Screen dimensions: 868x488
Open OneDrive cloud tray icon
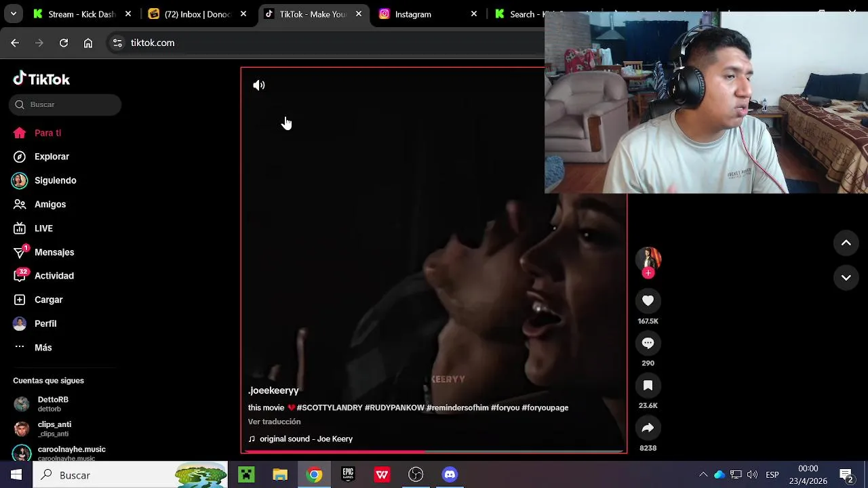(719, 474)
